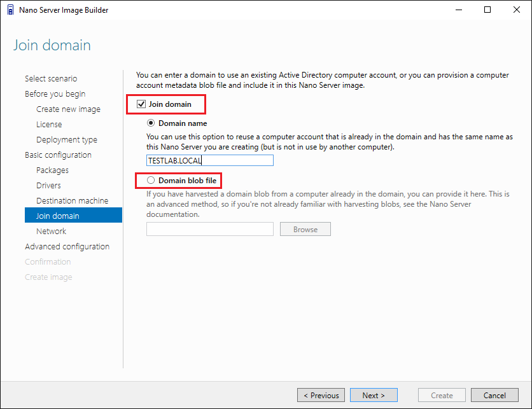Viewport: 532px width, 409px height.
Task: Close the Nano Server Image Builder window
Action: click(516, 10)
